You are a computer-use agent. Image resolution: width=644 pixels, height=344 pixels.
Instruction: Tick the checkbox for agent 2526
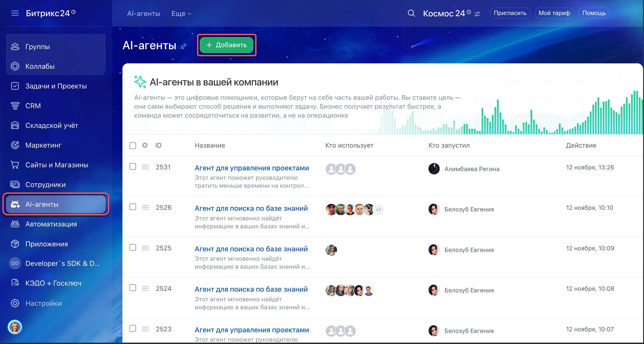(133, 207)
